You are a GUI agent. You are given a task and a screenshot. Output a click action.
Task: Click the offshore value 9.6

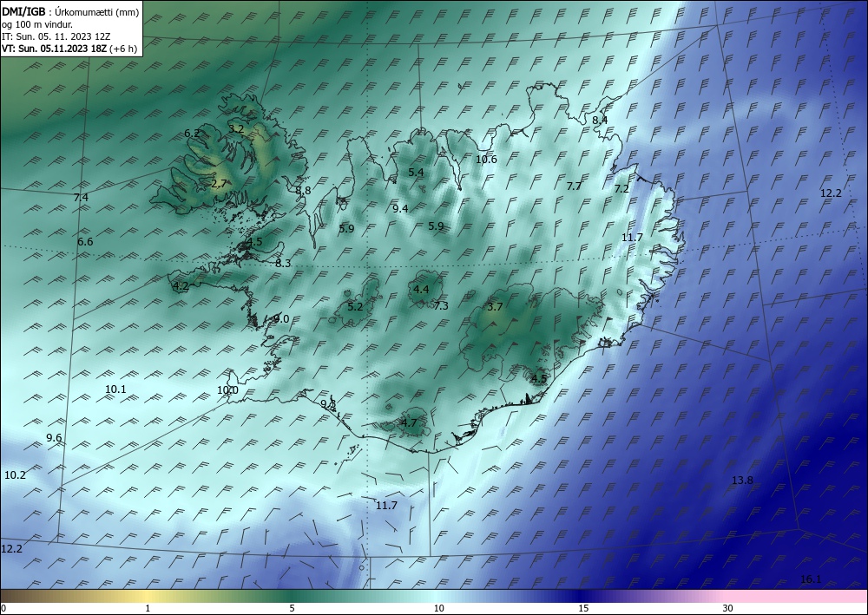point(54,437)
